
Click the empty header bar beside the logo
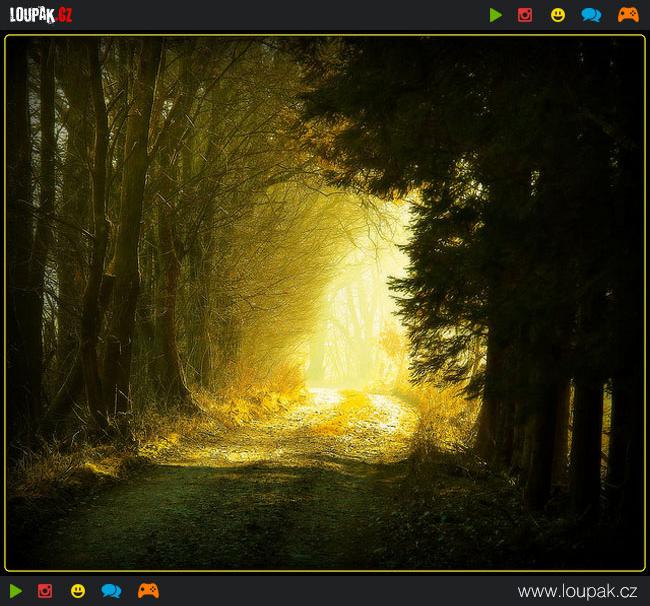pos(280,15)
